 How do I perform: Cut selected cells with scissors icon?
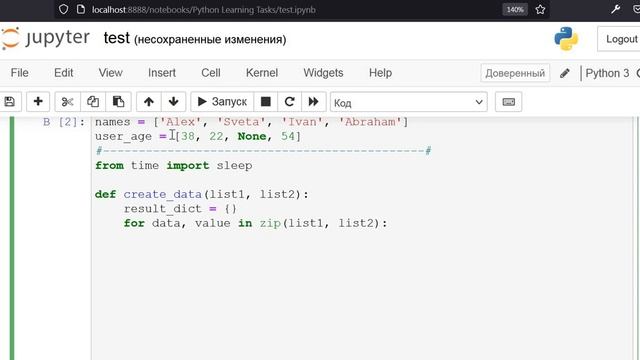coord(67,102)
